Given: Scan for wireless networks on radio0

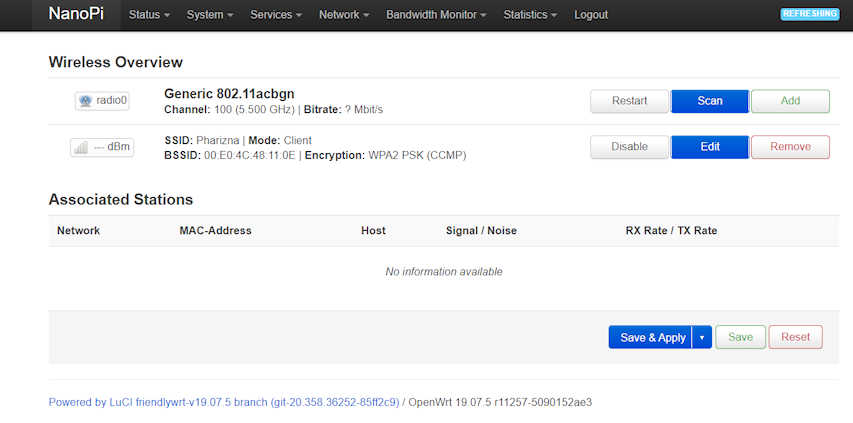Looking at the screenshot, I should coord(710,101).
